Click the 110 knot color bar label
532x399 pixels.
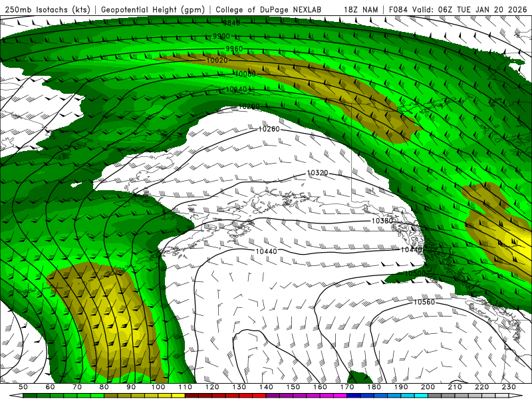pos(186,387)
